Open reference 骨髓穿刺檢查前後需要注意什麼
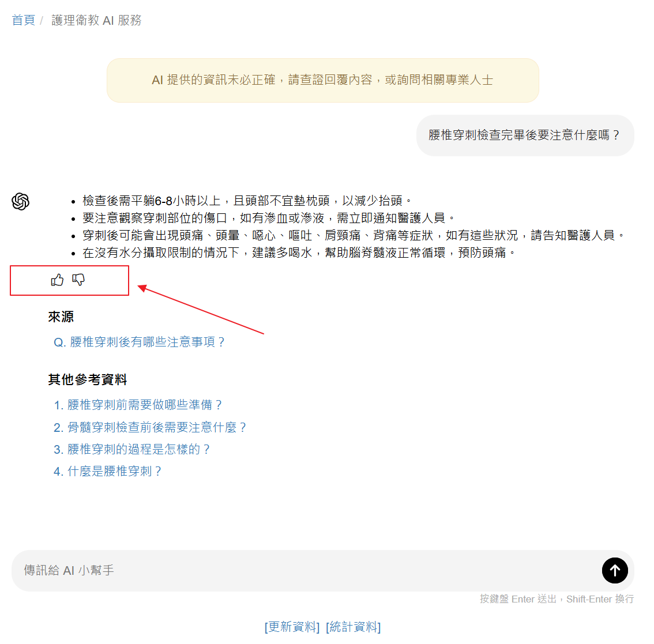The width and height of the screenshot is (654, 644). coord(156,427)
